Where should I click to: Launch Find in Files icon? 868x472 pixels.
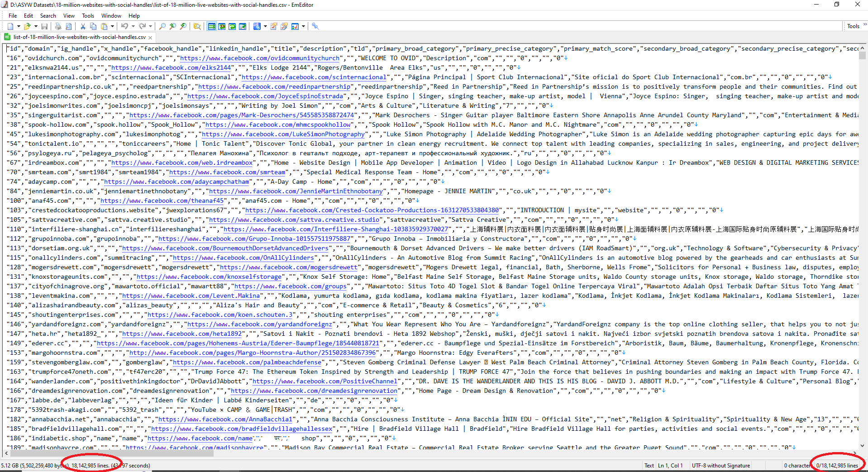(197, 26)
